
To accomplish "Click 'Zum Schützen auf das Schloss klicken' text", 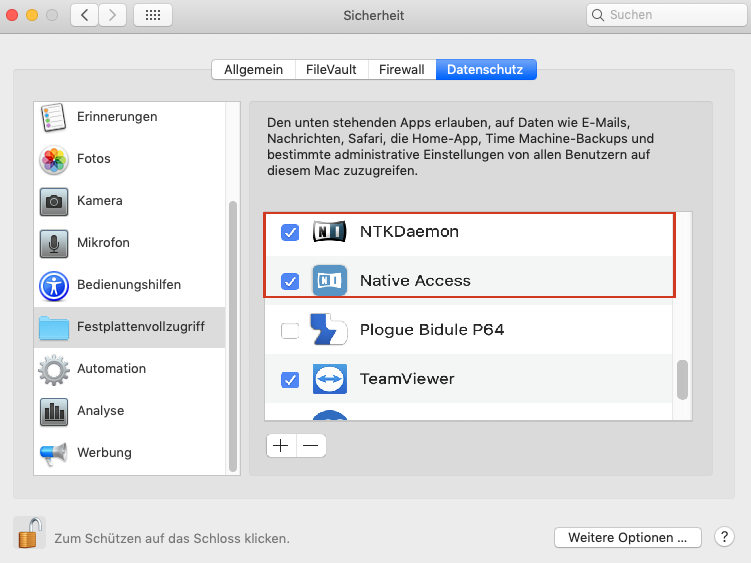I will click(172, 539).
